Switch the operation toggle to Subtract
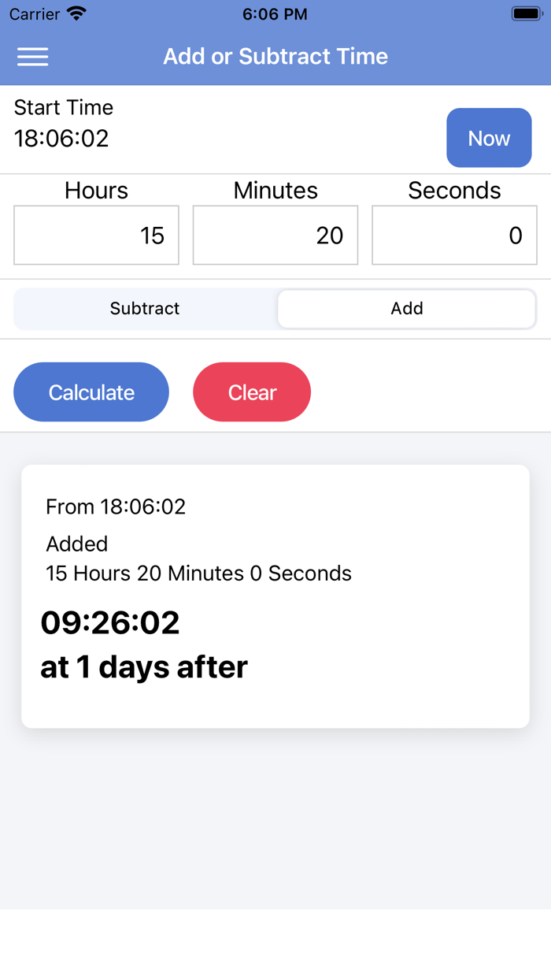551x980 pixels. pyautogui.click(x=144, y=308)
